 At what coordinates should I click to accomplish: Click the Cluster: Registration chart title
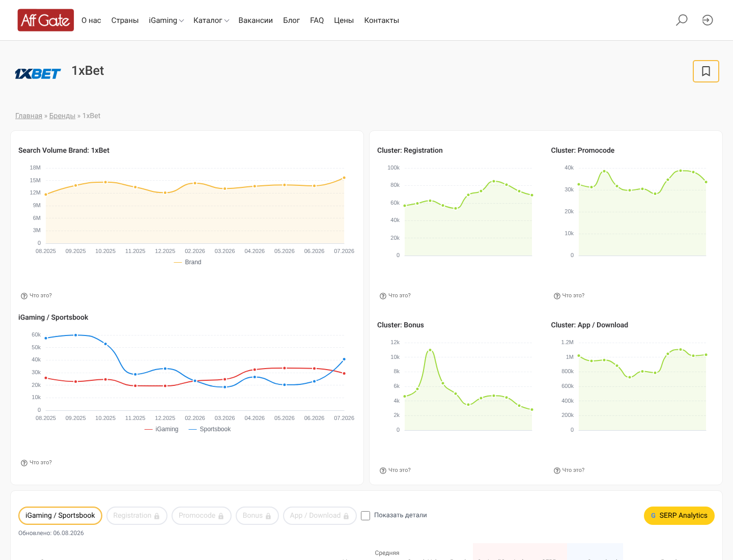click(x=410, y=151)
